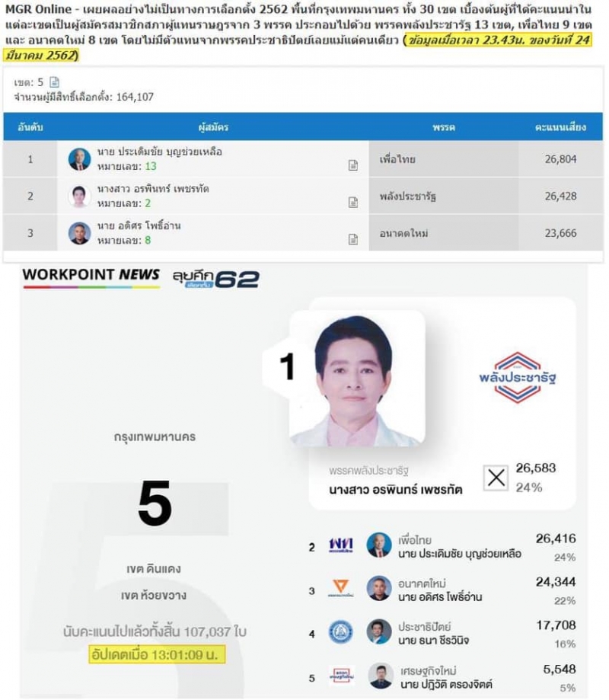
Task: Click candidate number 2 beside หมายเลข
Action: [148, 203]
